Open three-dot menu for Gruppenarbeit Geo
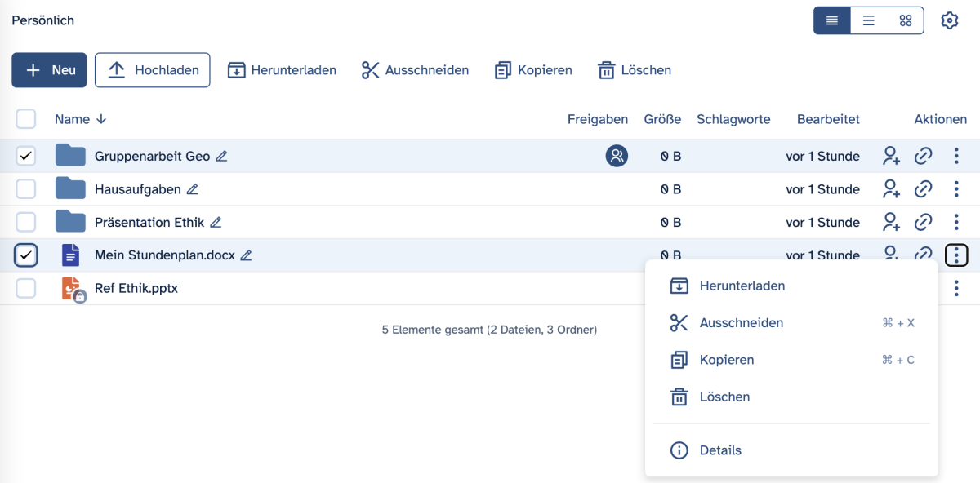 pos(956,156)
